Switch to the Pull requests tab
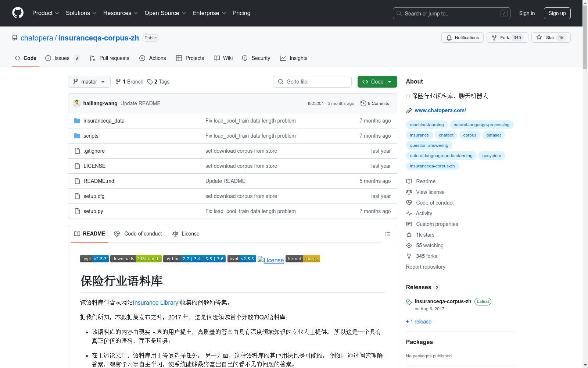 click(x=110, y=58)
